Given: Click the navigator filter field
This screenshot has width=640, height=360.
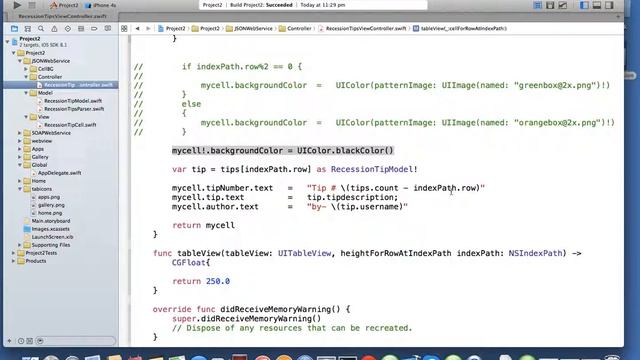Looking at the screenshot, I should [x=76, y=341].
